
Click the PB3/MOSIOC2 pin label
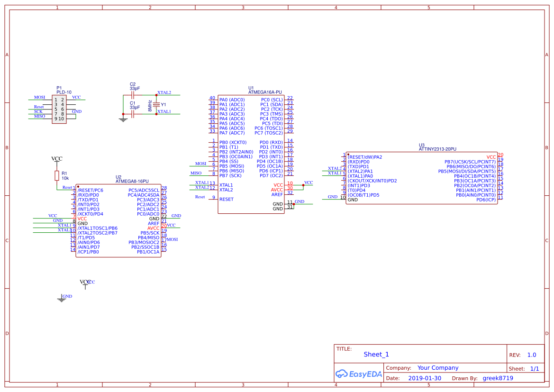tap(144, 243)
